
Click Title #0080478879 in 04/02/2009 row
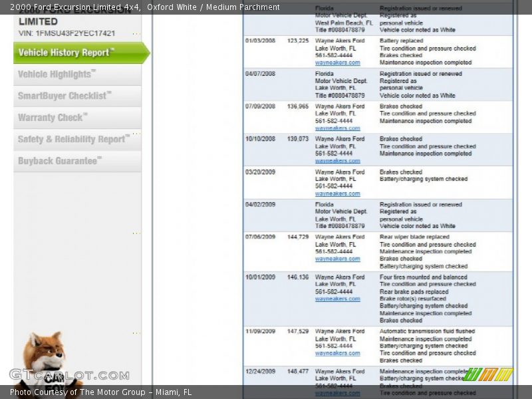(340, 226)
